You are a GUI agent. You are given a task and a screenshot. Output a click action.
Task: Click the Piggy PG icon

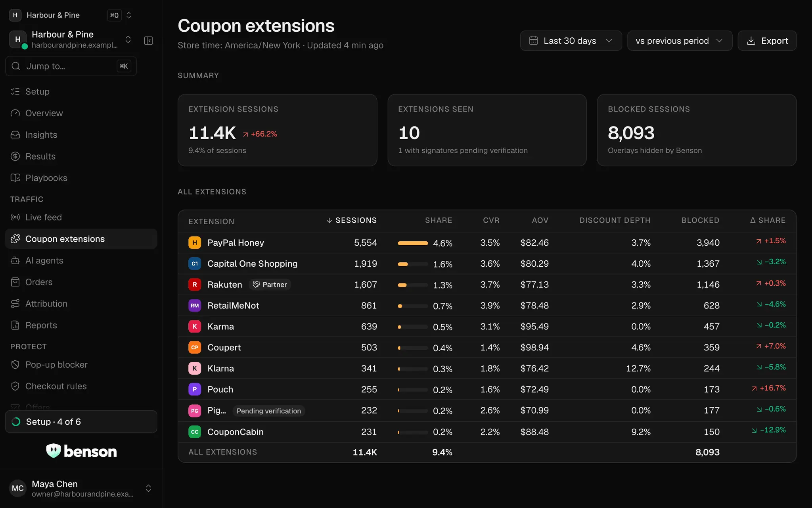tap(195, 411)
